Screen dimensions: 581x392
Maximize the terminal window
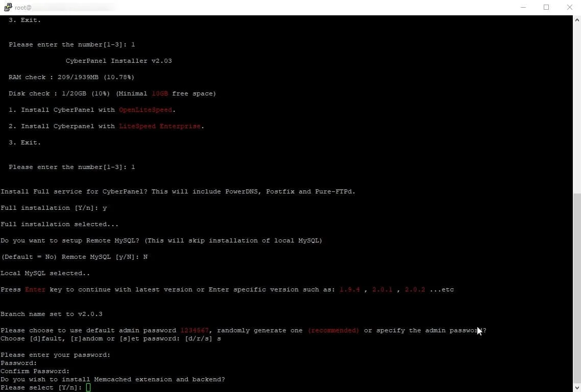coord(546,7)
